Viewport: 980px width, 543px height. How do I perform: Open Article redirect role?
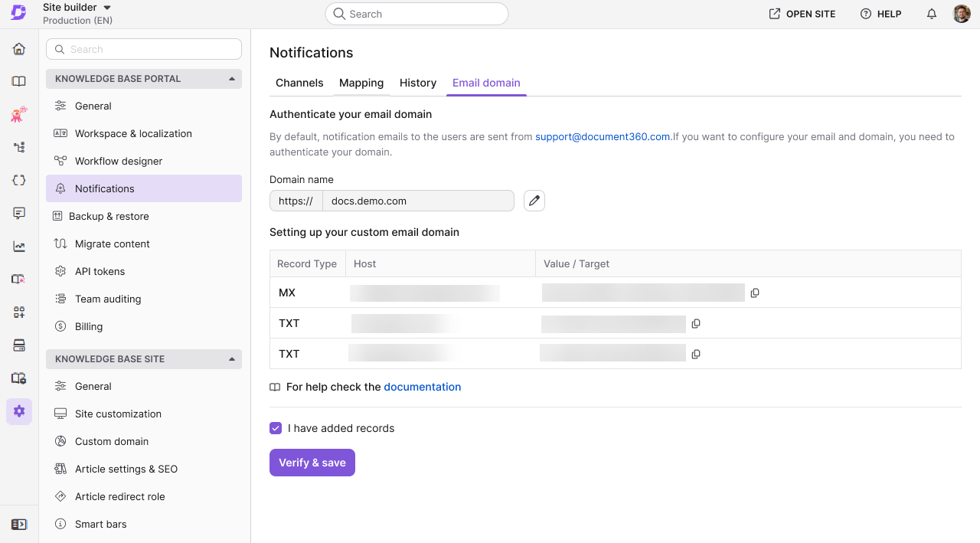coord(144,496)
